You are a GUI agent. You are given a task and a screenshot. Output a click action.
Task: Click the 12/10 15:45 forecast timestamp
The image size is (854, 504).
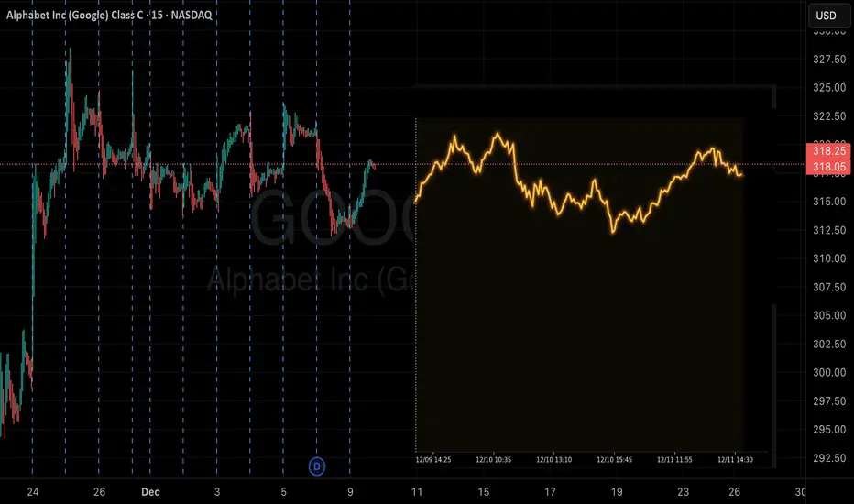614,460
